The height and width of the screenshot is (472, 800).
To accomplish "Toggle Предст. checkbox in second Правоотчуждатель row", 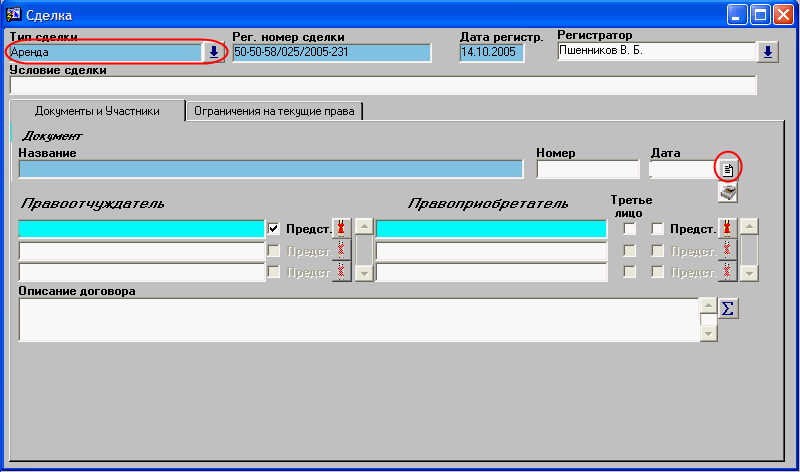I will (x=274, y=251).
